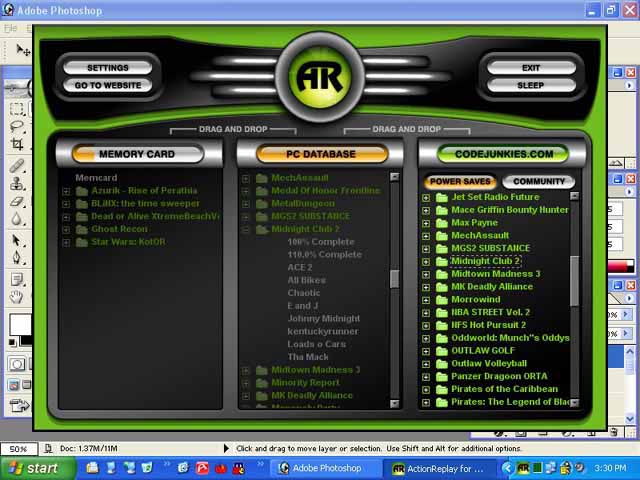Expand Jet Set Radio Future power saves
640x480 pixels.
click(426, 198)
